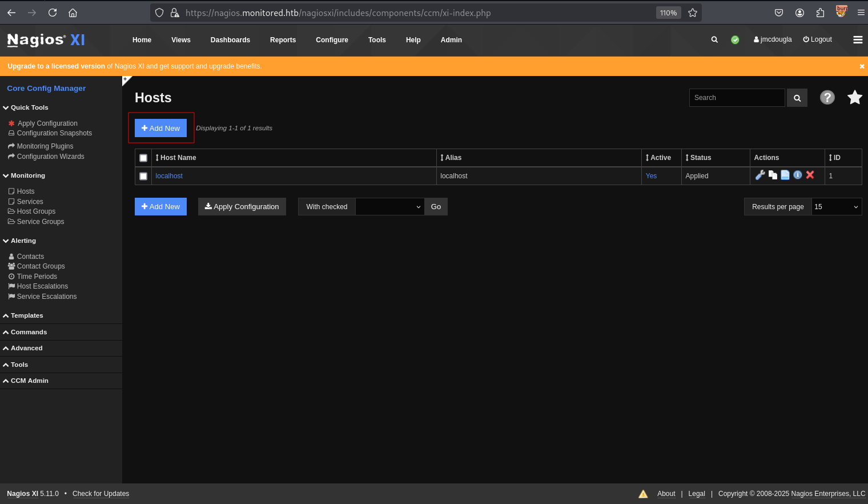Click Check for Updates in footer
This screenshot has width=868, height=504.
point(101,494)
